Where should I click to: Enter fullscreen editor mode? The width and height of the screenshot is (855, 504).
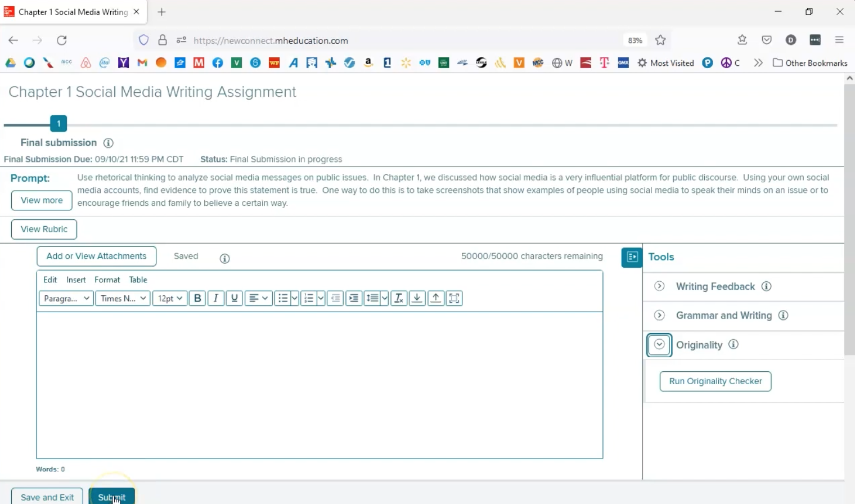click(454, 298)
